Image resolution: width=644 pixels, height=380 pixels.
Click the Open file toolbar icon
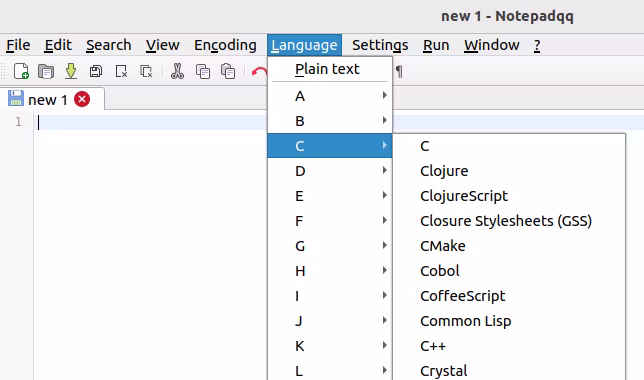[46, 71]
